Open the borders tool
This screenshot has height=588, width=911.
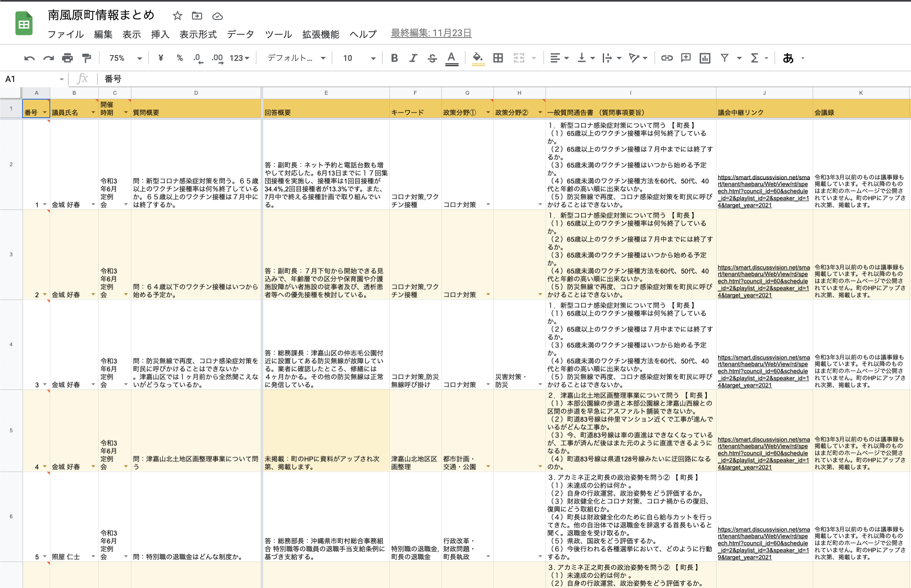click(498, 58)
